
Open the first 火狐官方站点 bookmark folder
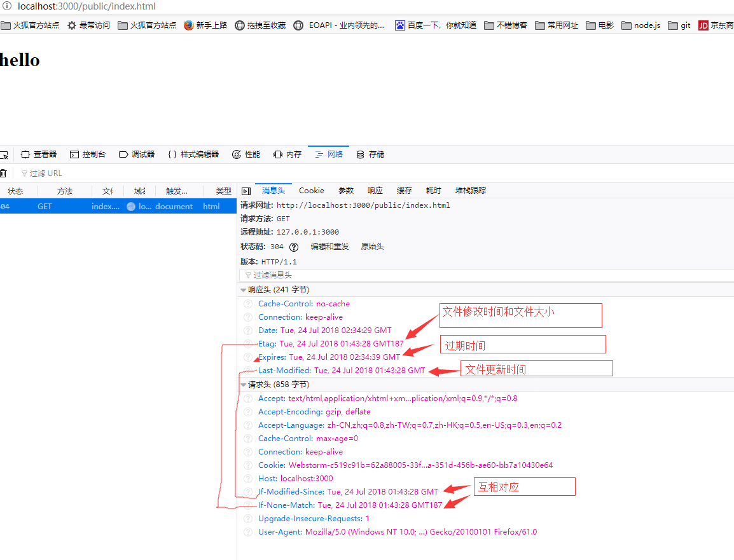[30, 25]
